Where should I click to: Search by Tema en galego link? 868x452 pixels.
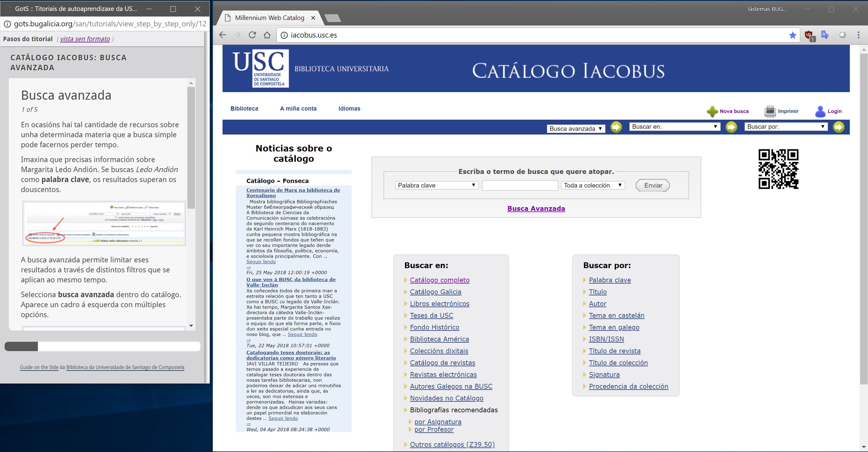click(614, 327)
